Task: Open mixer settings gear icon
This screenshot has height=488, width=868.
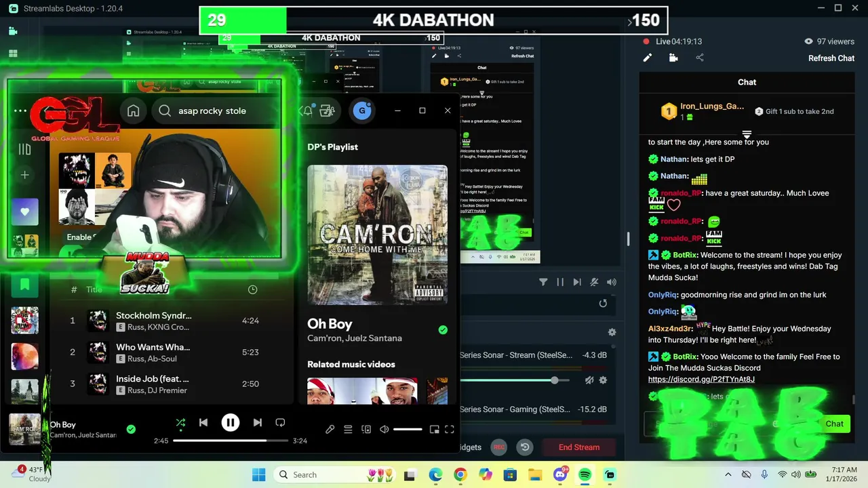Action: point(612,332)
